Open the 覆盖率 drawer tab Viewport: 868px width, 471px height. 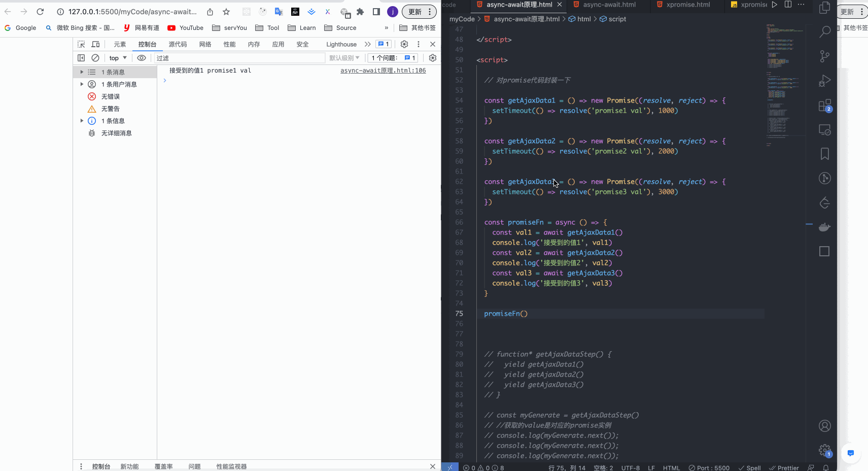click(163, 466)
